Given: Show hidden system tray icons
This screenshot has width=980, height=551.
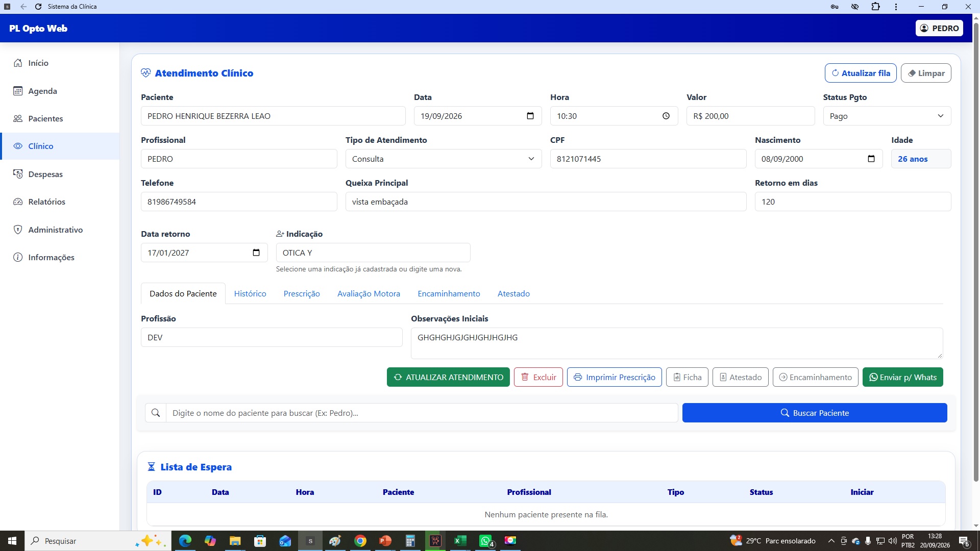Looking at the screenshot, I should click(x=831, y=541).
